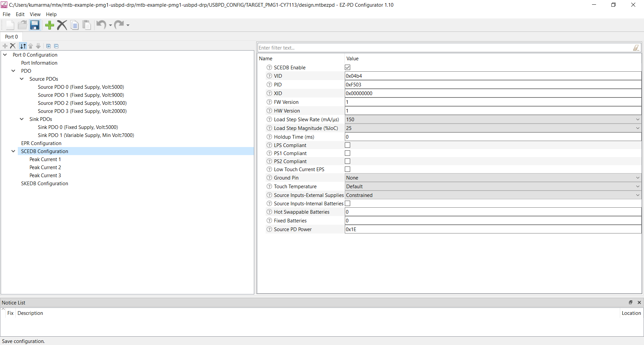Open the Load Step Magnitude dropdown
The height and width of the screenshot is (345, 644).
coord(493,128)
